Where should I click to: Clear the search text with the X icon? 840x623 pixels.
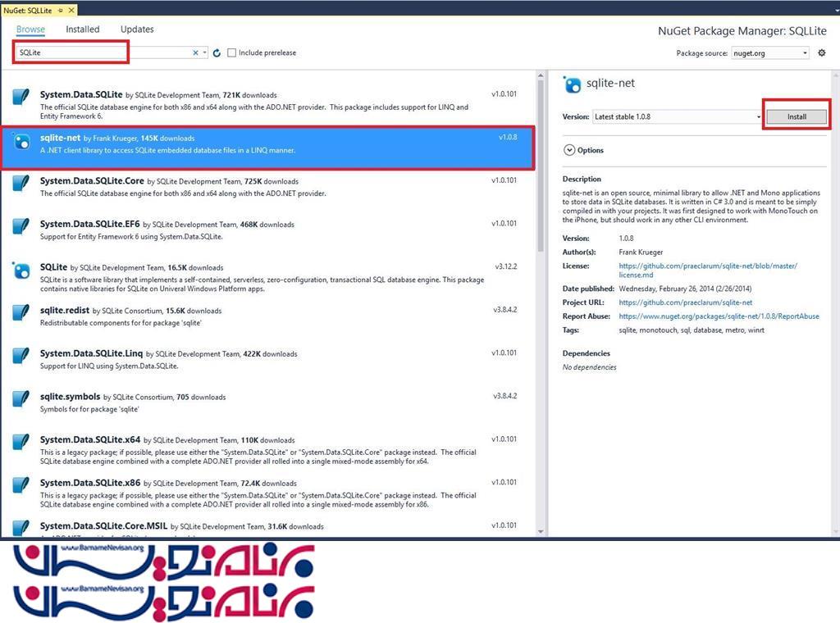click(x=195, y=53)
